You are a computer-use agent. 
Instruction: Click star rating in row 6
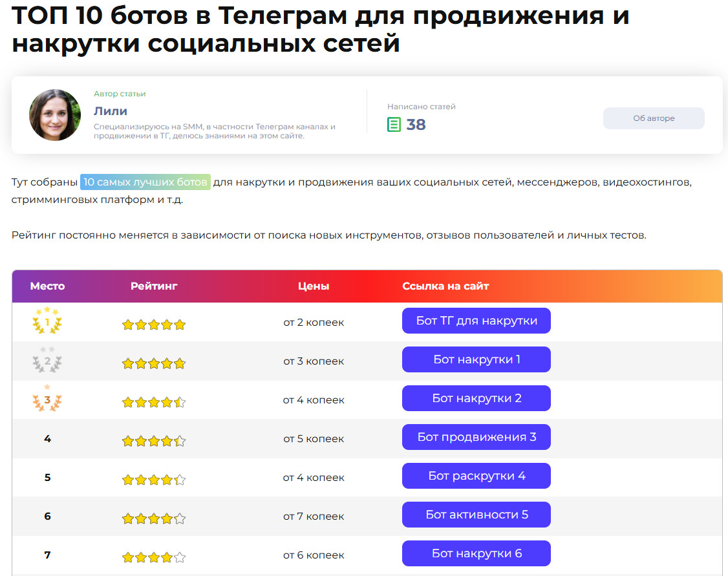(154, 518)
